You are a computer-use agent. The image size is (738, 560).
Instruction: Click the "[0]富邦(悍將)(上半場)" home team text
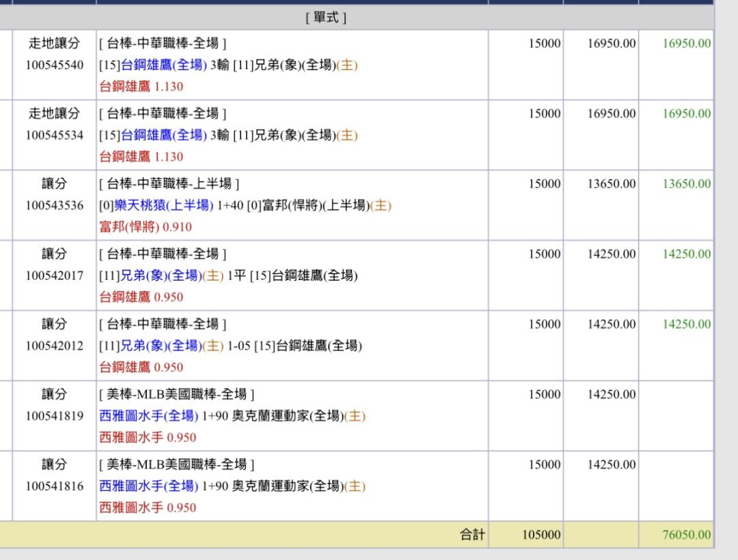(308, 206)
